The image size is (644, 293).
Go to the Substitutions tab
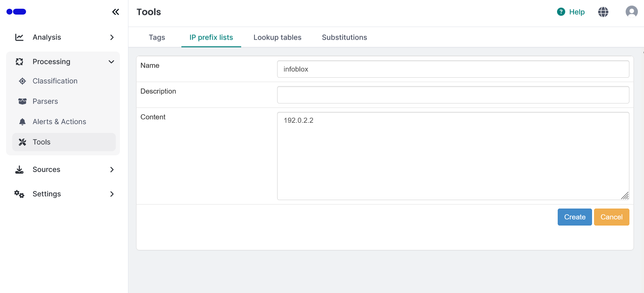(x=344, y=37)
